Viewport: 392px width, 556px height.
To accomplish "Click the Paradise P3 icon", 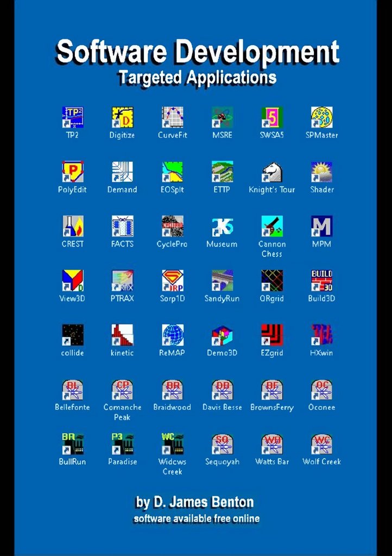I will [x=122, y=444].
